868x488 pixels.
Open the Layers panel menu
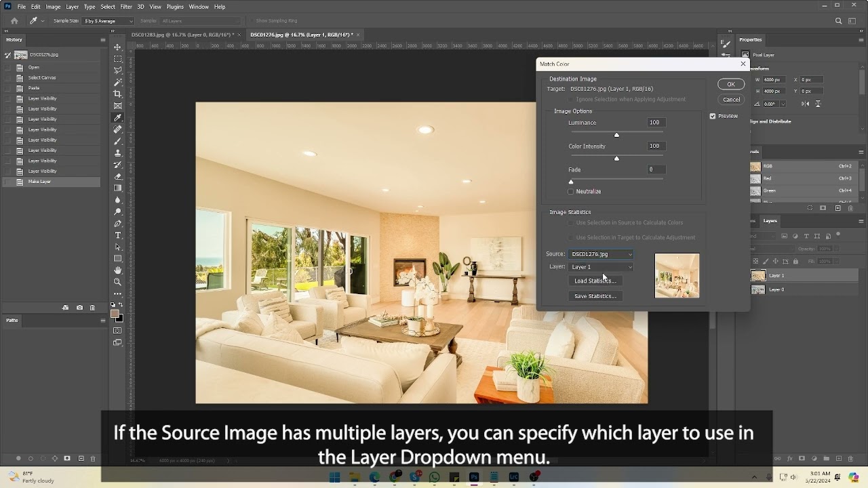click(861, 221)
